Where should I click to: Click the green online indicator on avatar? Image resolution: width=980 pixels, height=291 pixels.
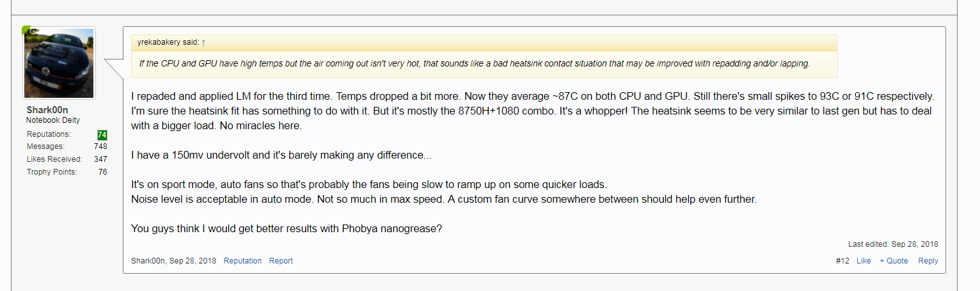(x=26, y=29)
